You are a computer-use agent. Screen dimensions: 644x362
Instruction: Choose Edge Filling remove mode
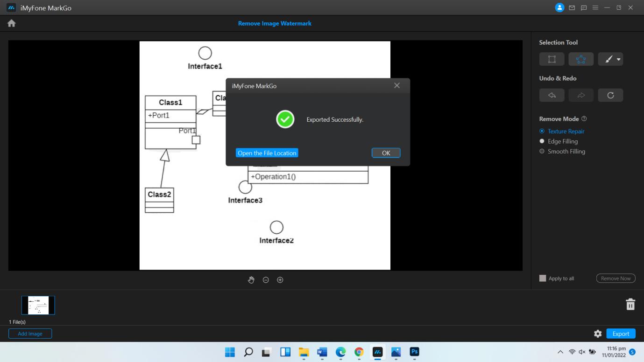(559, 141)
